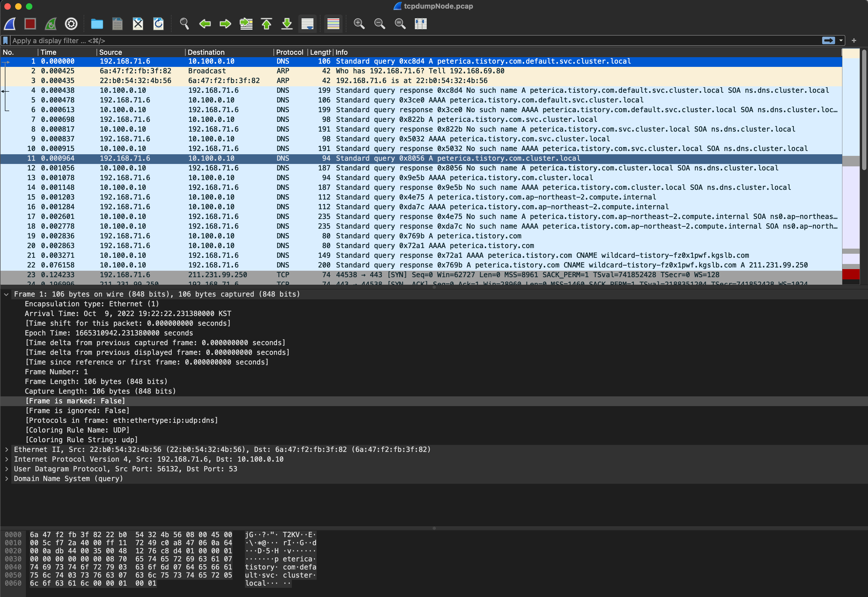Go to the last packet arrow
868x597 pixels.
(x=287, y=24)
